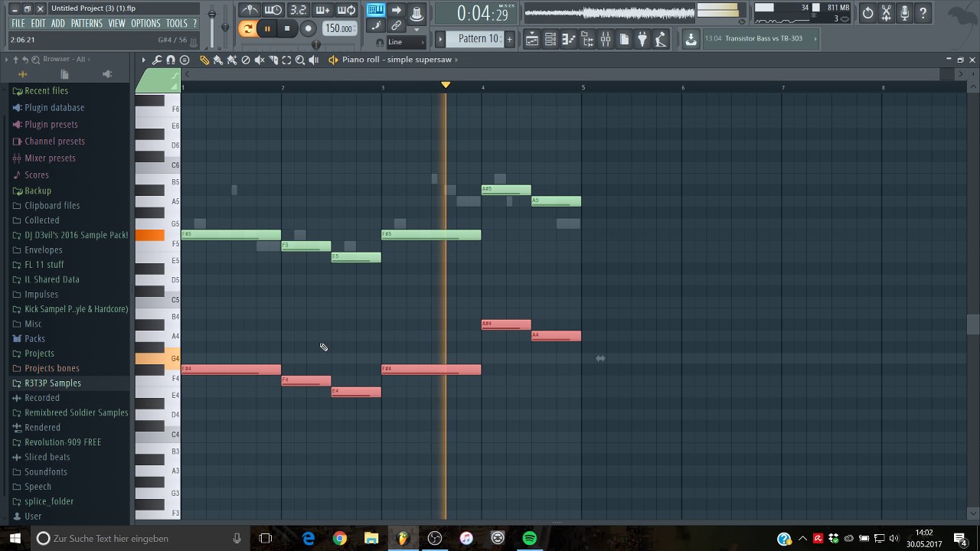This screenshot has width=980, height=551.
Task: Open the piano roll stamp tool
Action: 185,60
